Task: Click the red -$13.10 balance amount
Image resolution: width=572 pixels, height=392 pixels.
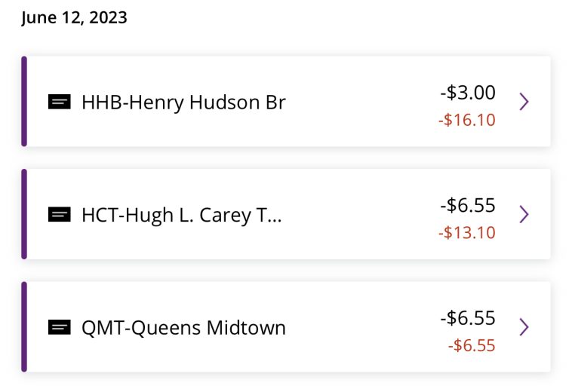Action: [467, 232]
